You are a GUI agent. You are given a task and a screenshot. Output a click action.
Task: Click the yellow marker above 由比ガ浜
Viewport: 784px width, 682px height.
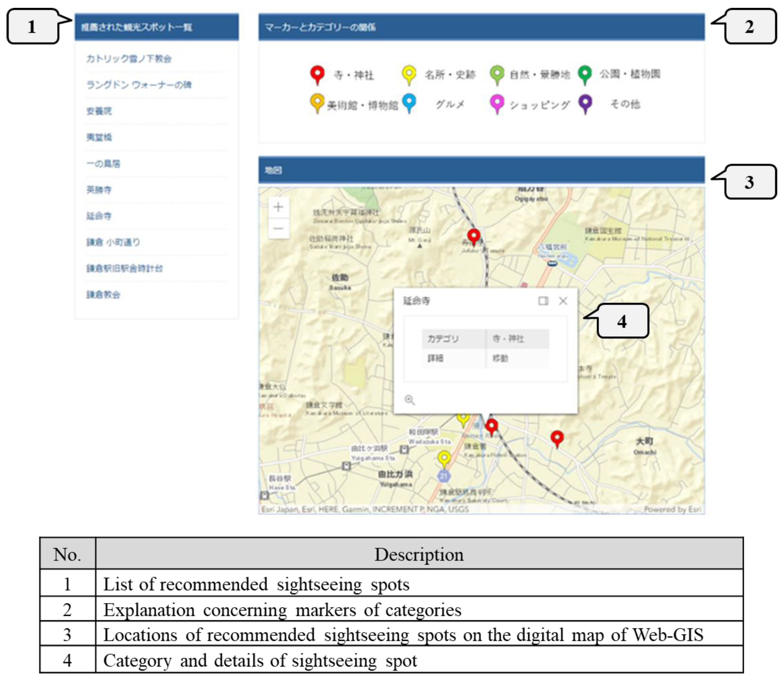click(x=444, y=458)
